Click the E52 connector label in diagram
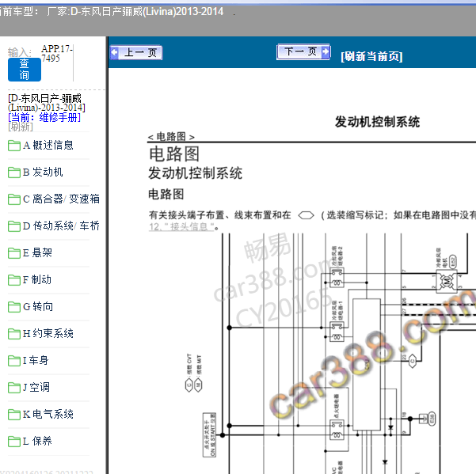The image size is (476, 474). (452, 261)
